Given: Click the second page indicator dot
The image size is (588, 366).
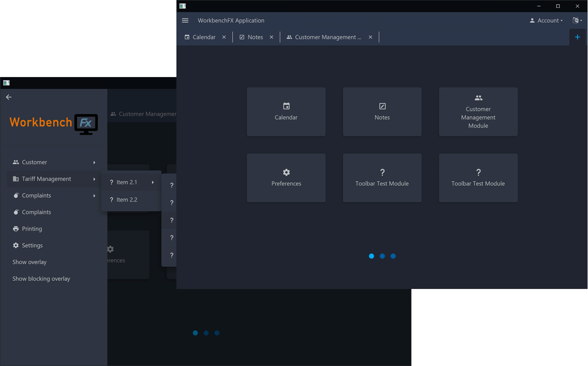Looking at the screenshot, I should [x=382, y=256].
